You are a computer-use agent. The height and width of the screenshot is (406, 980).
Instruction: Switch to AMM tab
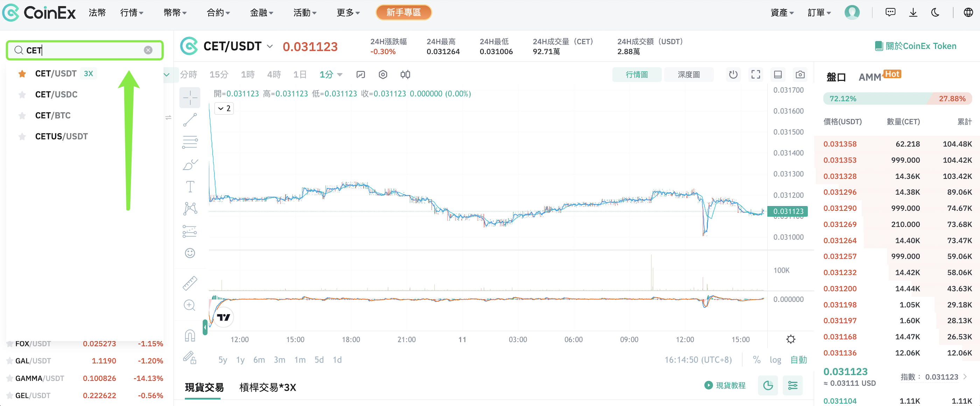870,77
